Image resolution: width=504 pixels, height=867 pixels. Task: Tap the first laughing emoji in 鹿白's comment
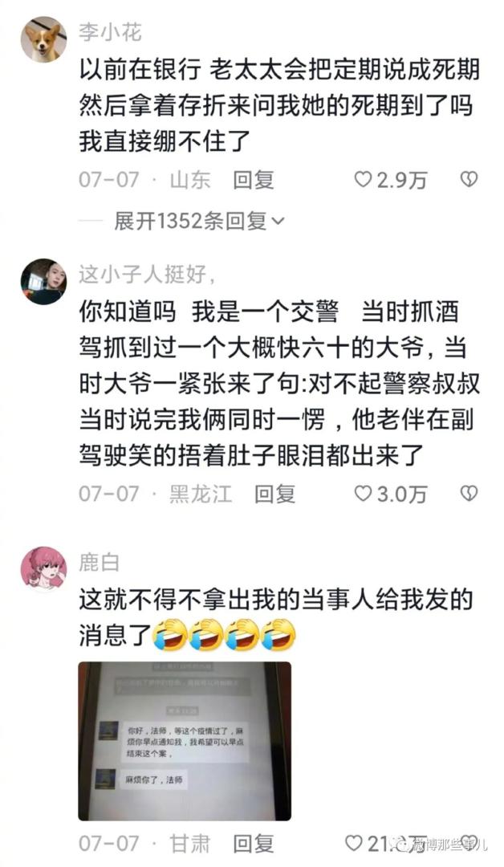[x=170, y=635]
